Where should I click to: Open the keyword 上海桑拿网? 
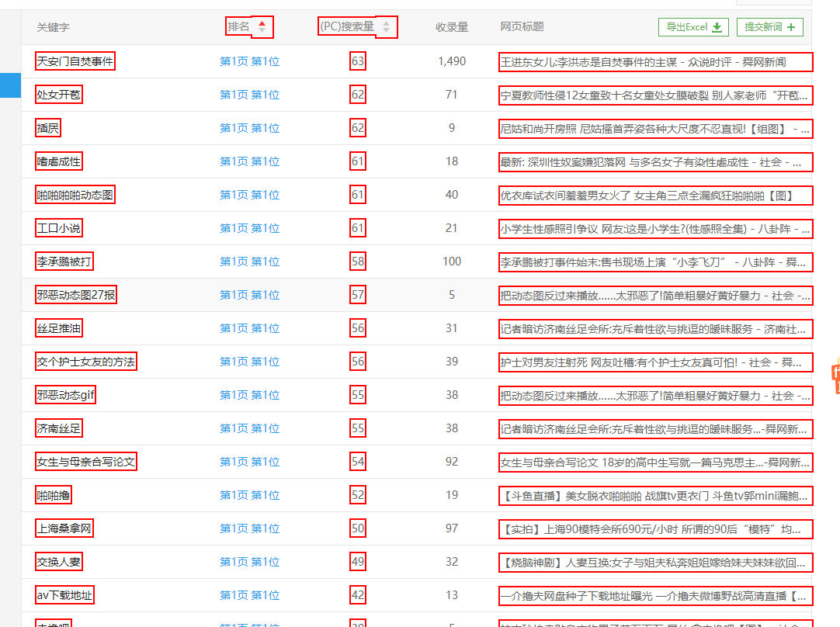[64, 528]
